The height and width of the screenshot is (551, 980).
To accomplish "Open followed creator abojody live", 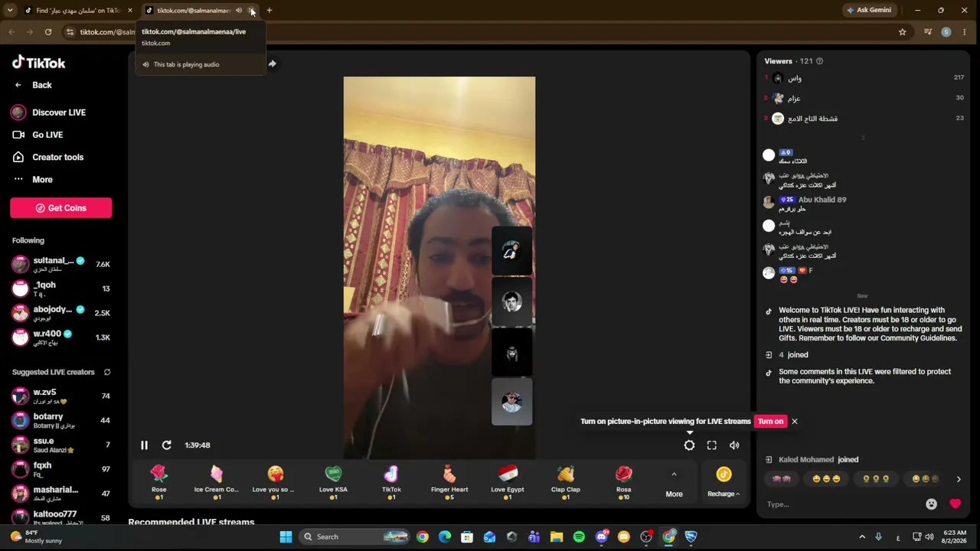I will click(x=61, y=312).
